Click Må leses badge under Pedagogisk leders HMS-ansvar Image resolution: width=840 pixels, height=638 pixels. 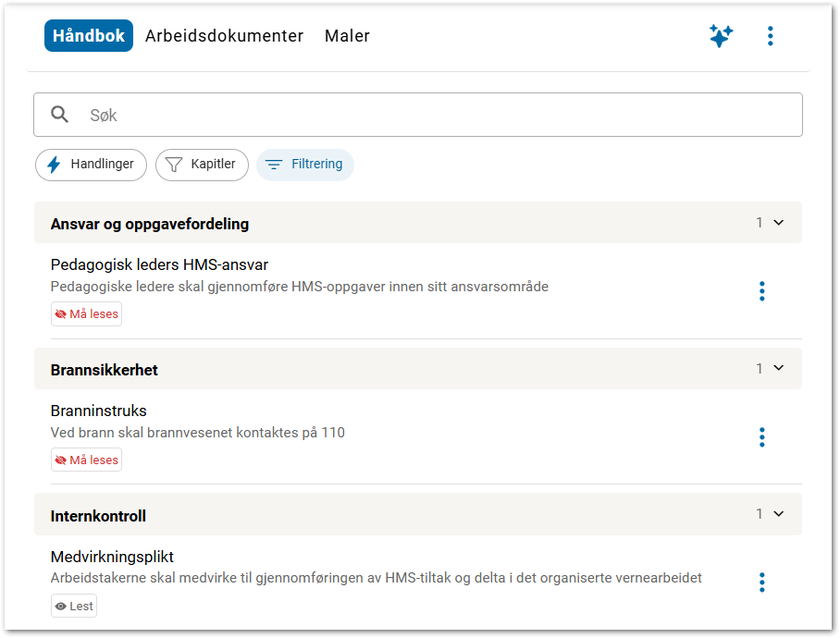(86, 314)
